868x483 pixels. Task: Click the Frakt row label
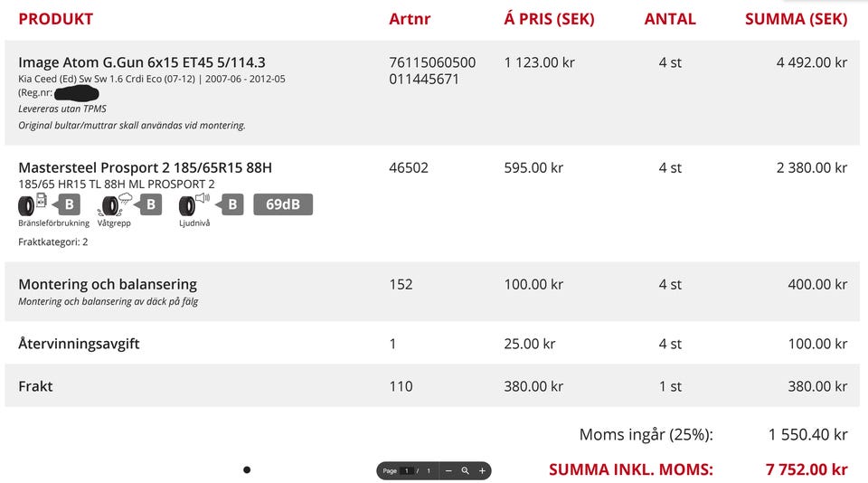pyautogui.click(x=35, y=386)
